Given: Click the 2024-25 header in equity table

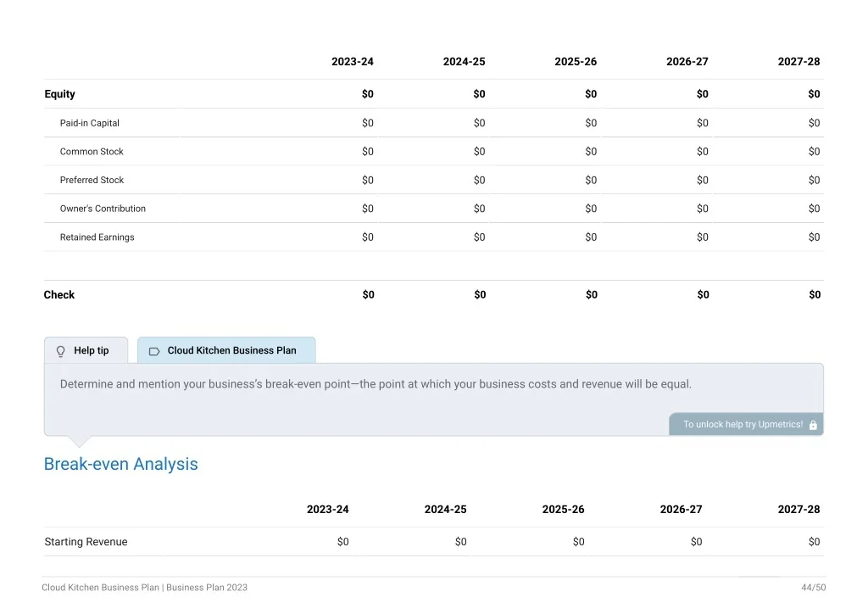Looking at the screenshot, I should coord(464,61).
